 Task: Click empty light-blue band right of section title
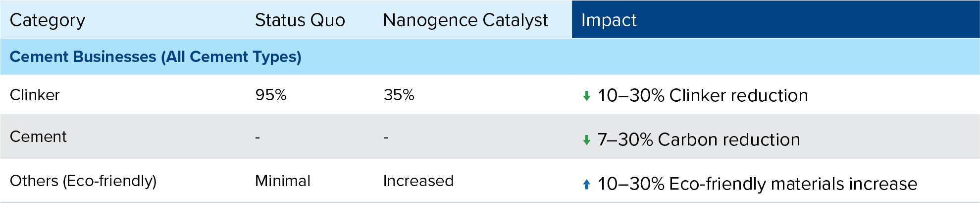coord(644,57)
